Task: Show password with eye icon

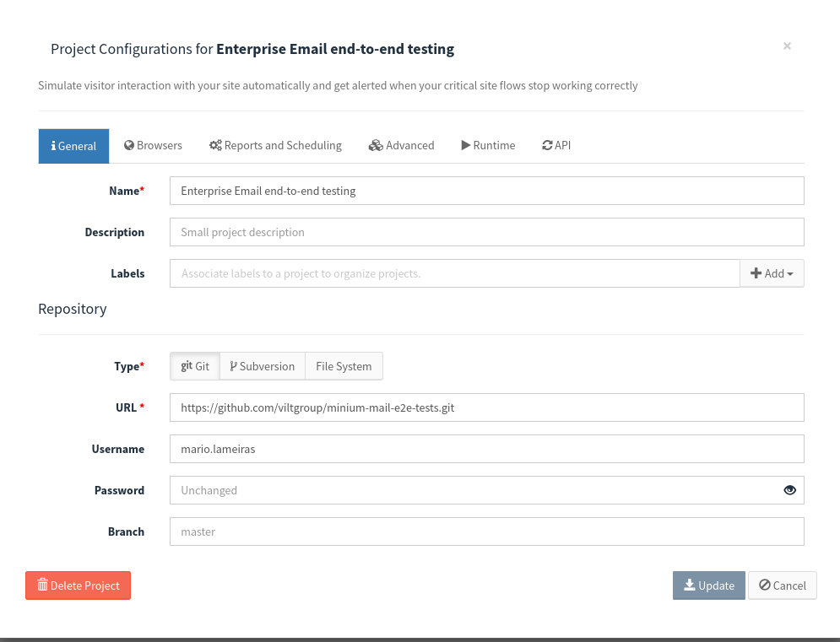Action: tap(789, 490)
